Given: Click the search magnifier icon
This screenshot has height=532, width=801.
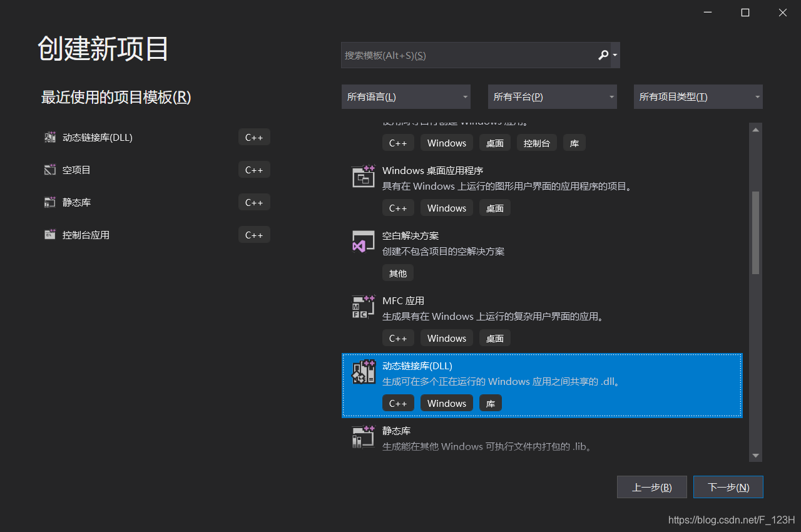Looking at the screenshot, I should click(x=603, y=55).
